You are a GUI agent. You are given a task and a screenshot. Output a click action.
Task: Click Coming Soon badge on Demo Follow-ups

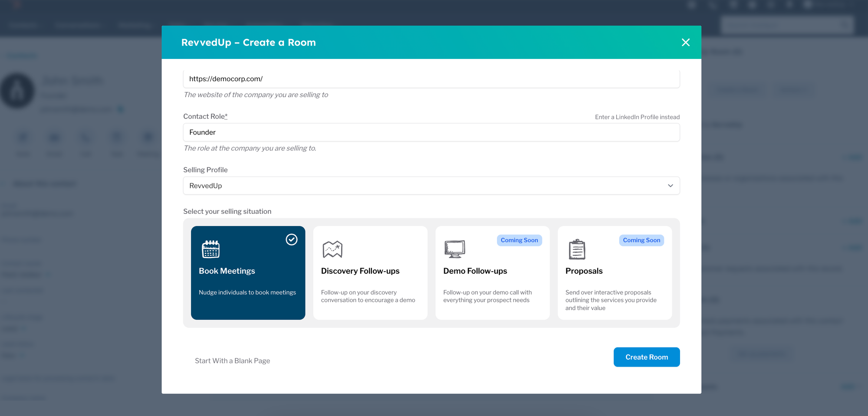[x=519, y=240]
